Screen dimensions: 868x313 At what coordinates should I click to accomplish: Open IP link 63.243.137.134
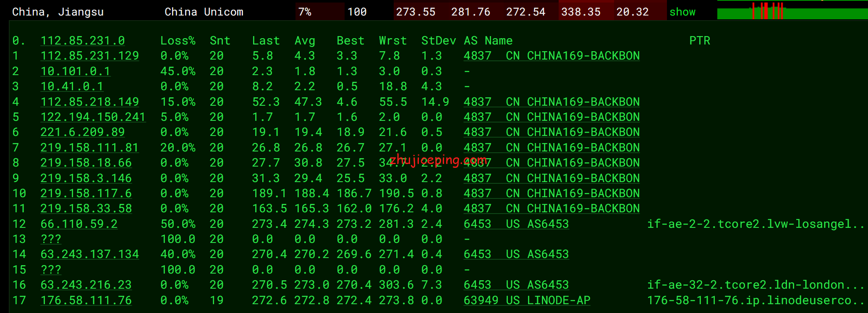(90, 254)
